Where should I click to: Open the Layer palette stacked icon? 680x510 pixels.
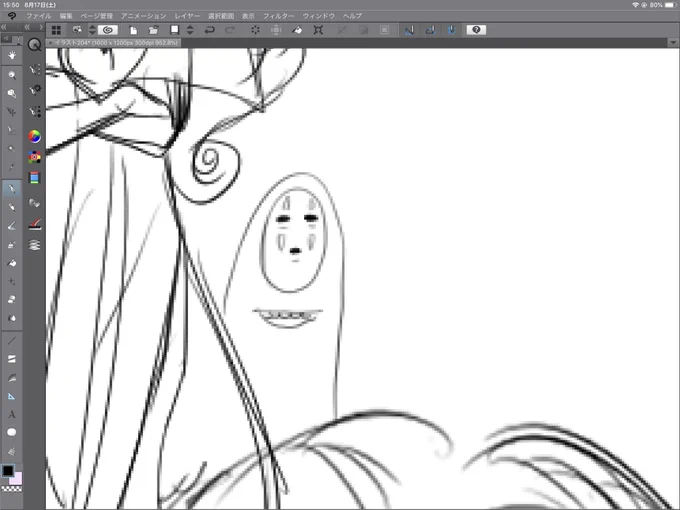pyautogui.click(x=35, y=245)
